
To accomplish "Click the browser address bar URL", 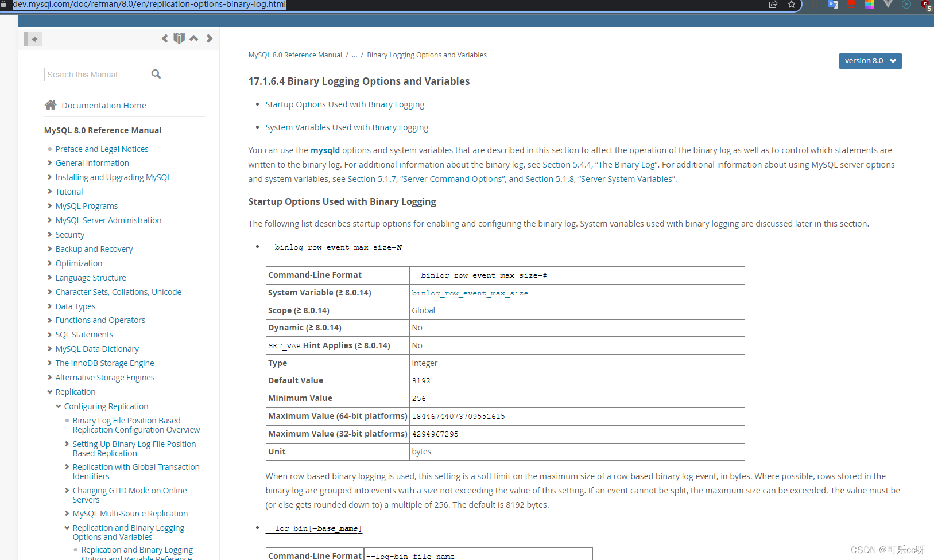I will coord(149,5).
